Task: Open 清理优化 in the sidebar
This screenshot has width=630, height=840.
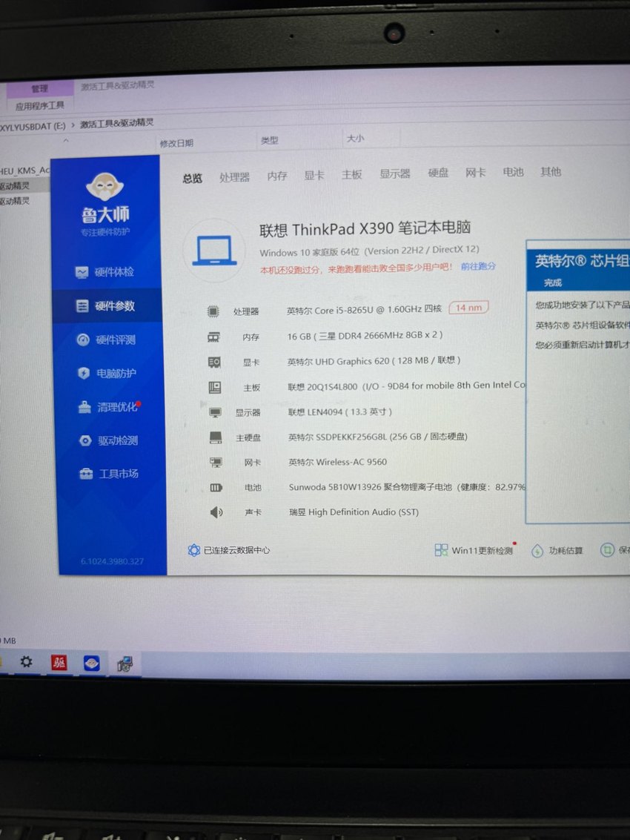Action: 109,407
